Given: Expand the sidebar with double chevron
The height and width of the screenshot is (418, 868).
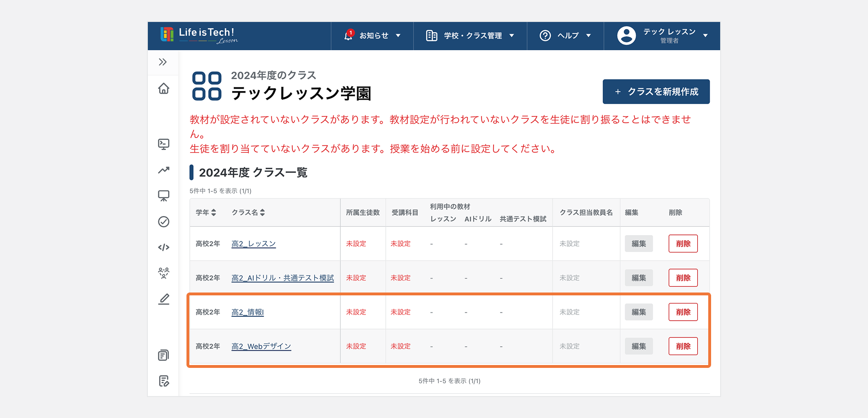Looking at the screenshot, I should click(x=163, y=62).
